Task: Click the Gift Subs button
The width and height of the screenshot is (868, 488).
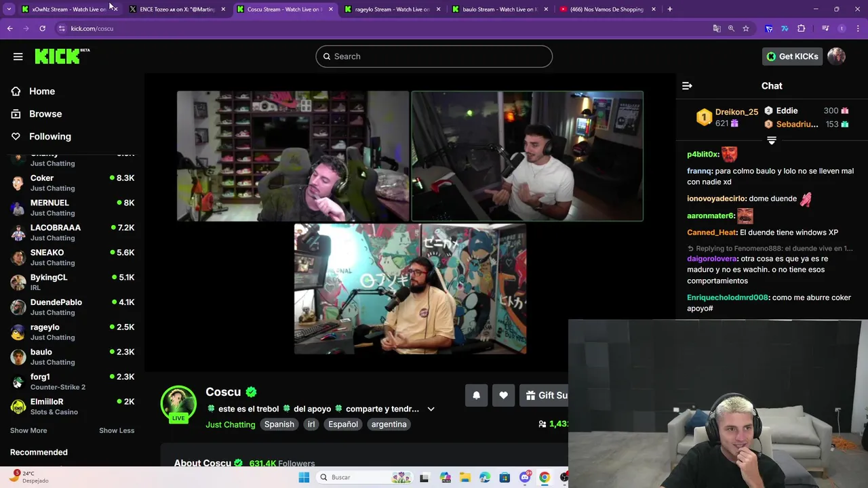Action: coord(545,395)
